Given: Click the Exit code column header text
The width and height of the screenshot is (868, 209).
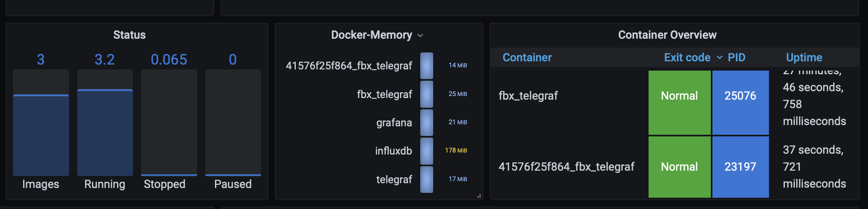Looking at the screenshot, I should 687,58.
